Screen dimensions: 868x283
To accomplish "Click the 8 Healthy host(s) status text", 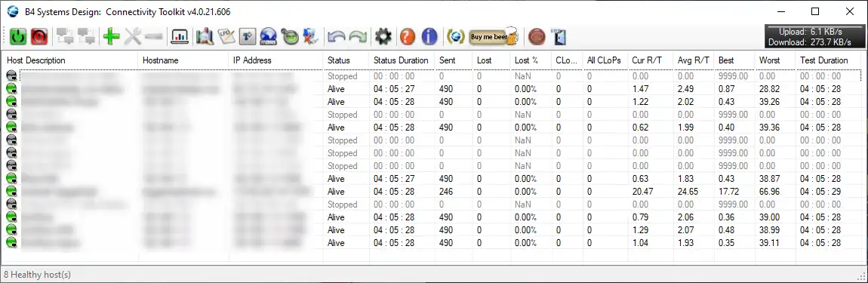I will coord(38,274).
